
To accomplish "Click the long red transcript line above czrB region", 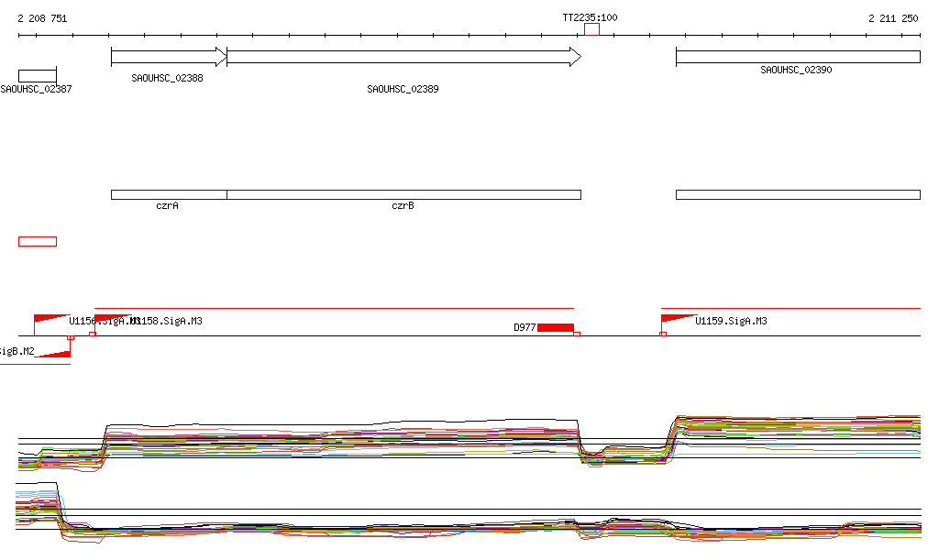I will click(334, 308).
